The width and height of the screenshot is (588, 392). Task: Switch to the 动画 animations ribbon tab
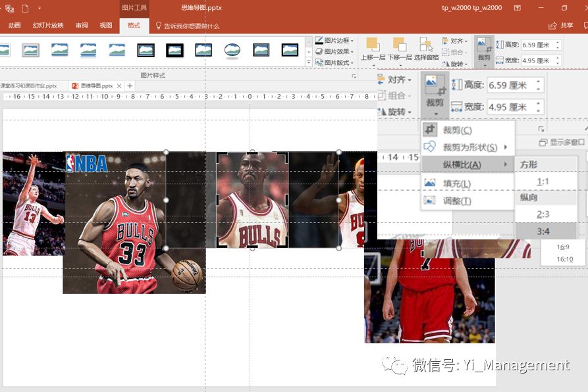click(14, 26)
